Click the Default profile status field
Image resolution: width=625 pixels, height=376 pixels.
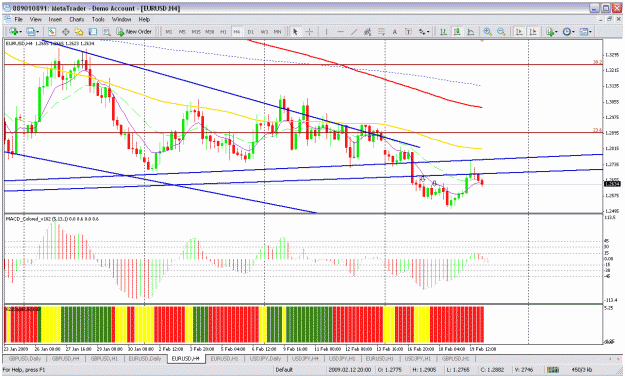(284, 370)
